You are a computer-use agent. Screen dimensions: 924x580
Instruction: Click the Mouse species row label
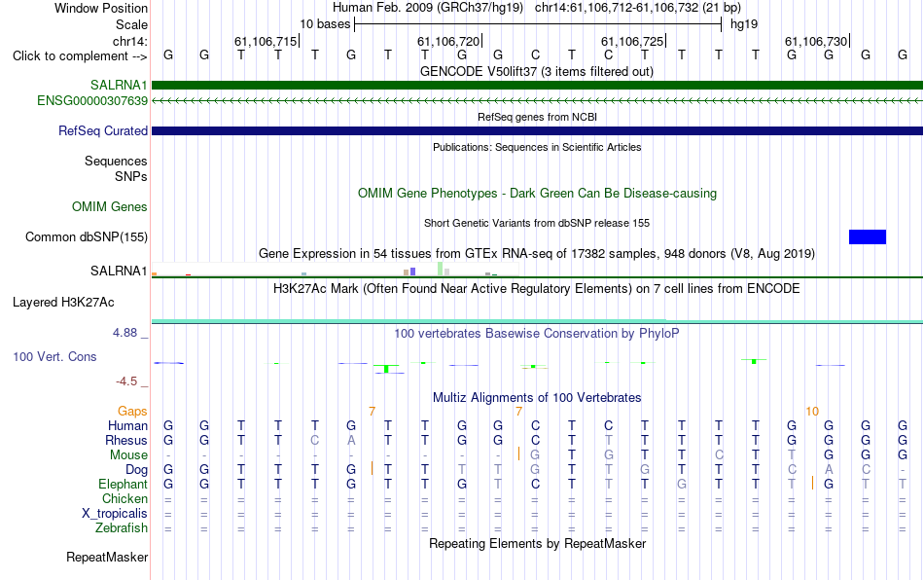pyautogui.click(x=128, y=455)
